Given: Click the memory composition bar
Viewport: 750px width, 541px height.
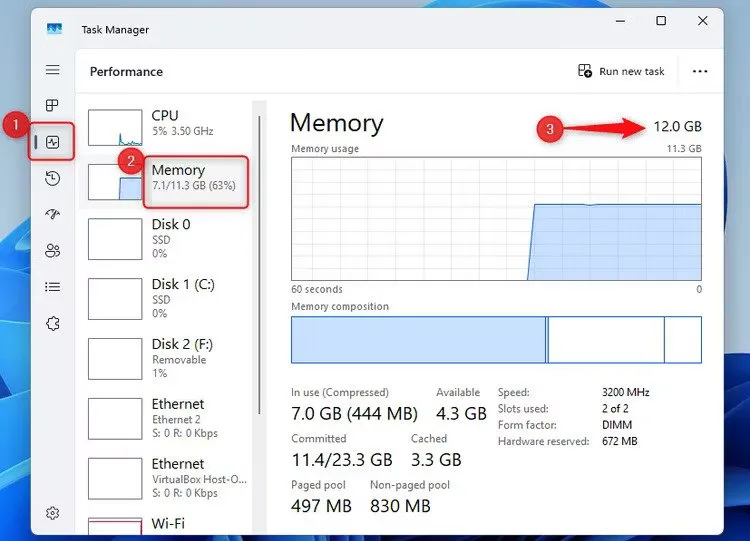Looking at the screenshot, I should pyautogui.click(x=495, y=340).
